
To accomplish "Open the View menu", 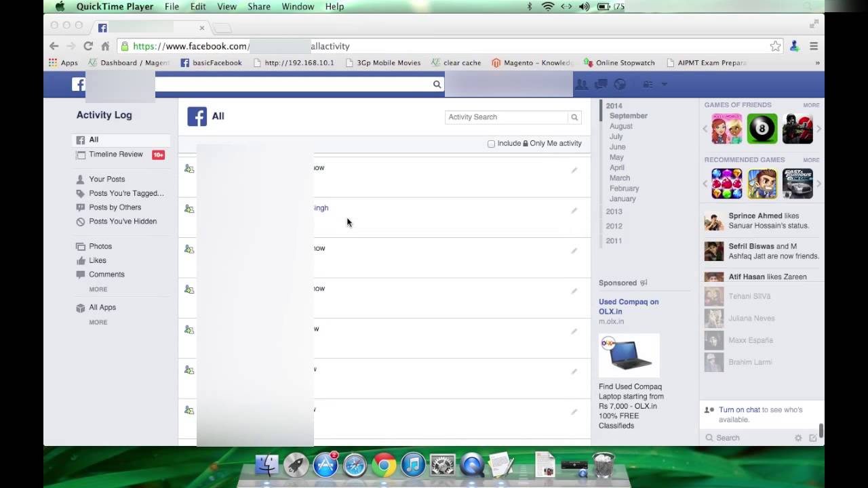I will pyautogui.click(x=226, y=7).
